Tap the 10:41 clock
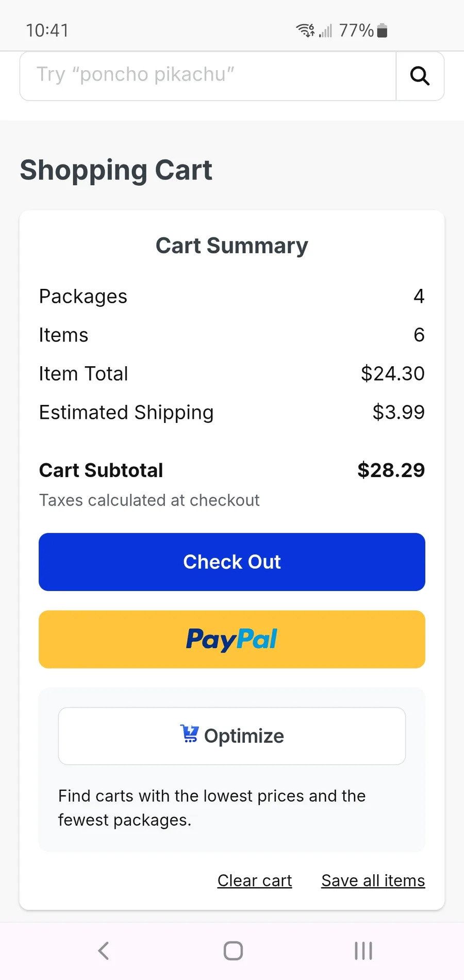Viewport: 464px width, 980px height. point(47,30)
